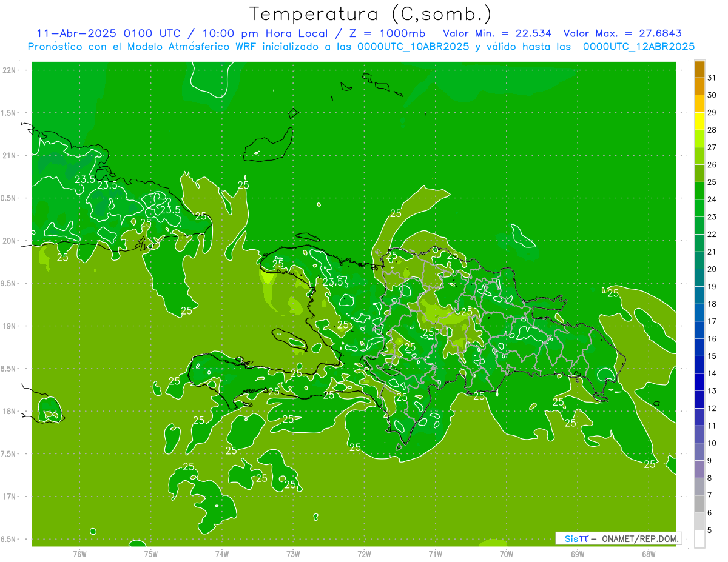Click the "25" contour label nearest the 68W axis label
728x562 pixels.
coord(649,464)
